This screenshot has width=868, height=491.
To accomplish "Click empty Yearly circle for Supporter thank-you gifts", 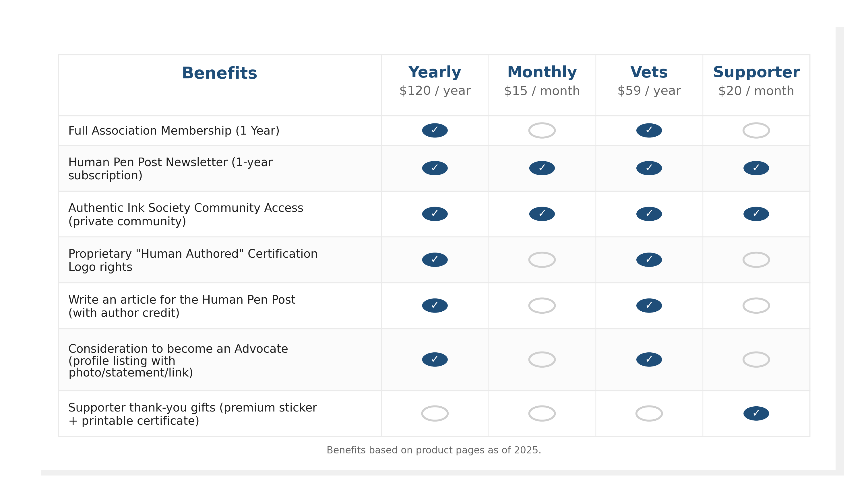I will (435, 414).
